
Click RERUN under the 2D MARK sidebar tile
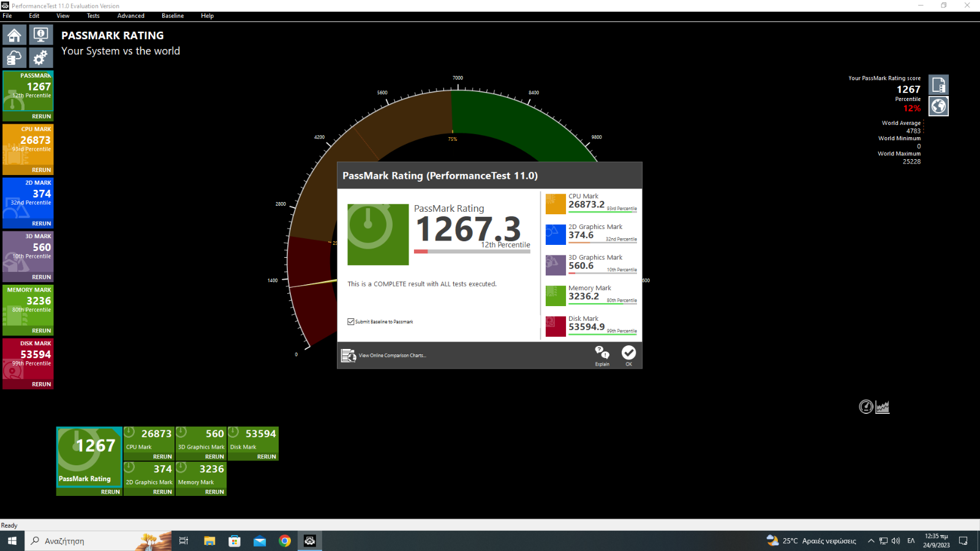coord(42,223)
